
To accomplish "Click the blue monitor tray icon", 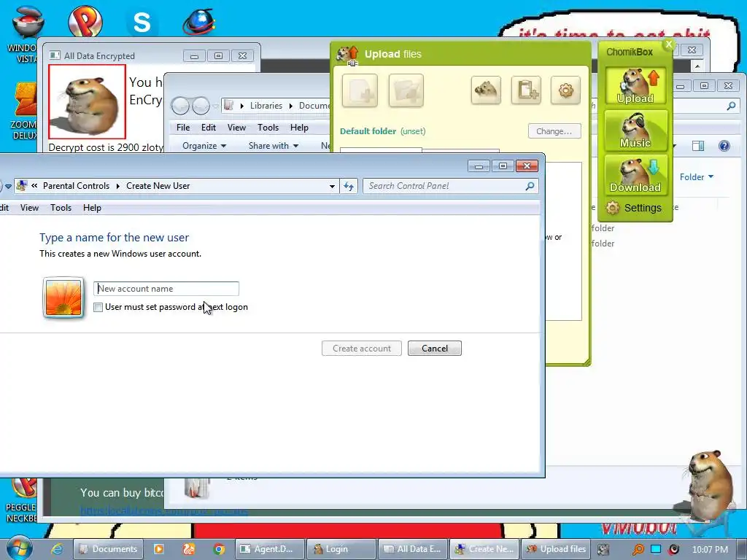I will pyautogui.click(x=656, y=549).
